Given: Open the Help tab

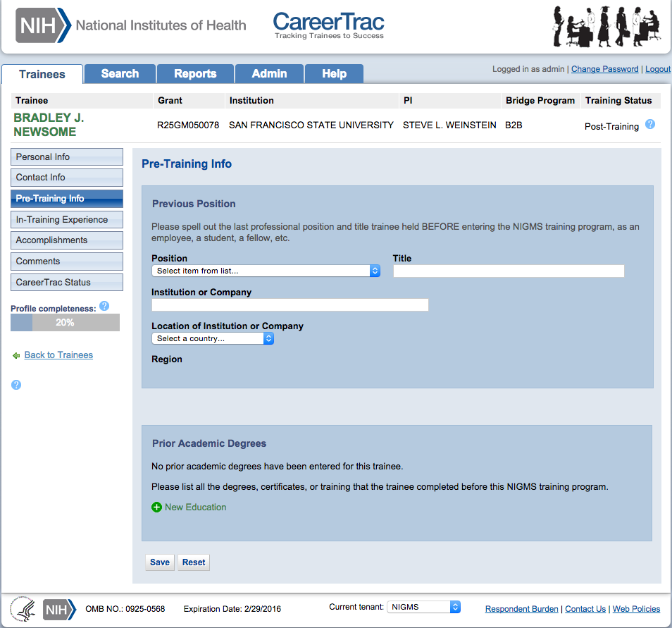Looking at the screenshot, I should pos(335,74).
